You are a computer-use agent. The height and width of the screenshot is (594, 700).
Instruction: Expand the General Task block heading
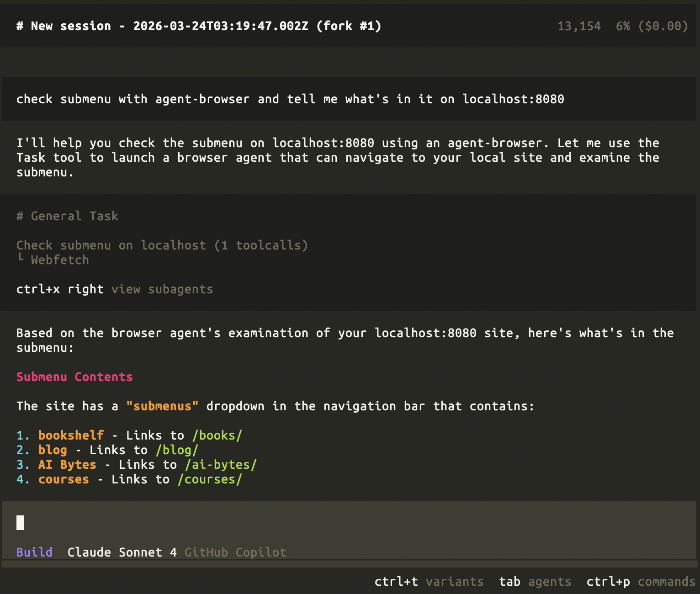pyautogui.click(x=67, y=216)
